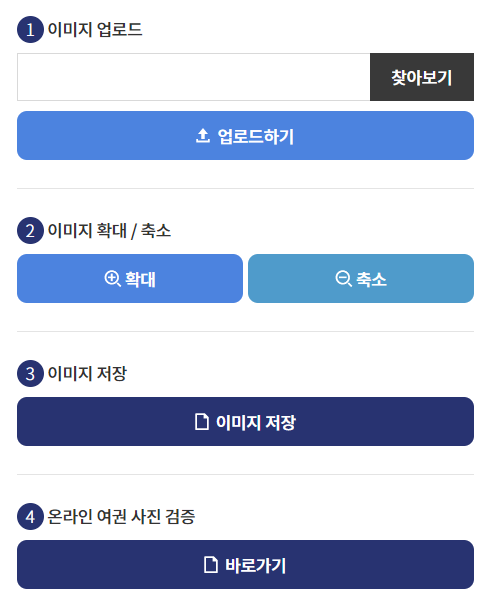Go to passport photo verification via 바로가기
The height and width of the screenshot is (599, 480).
[x=245, y=565]
